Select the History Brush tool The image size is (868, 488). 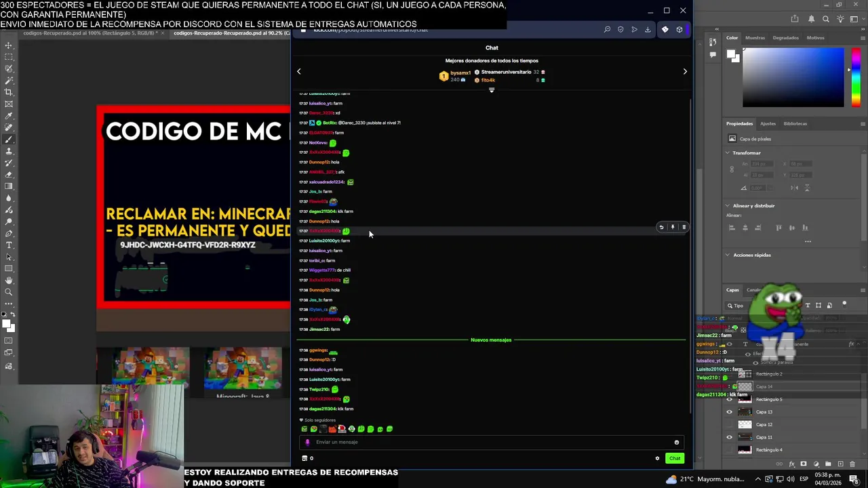[x=9, y=163]
